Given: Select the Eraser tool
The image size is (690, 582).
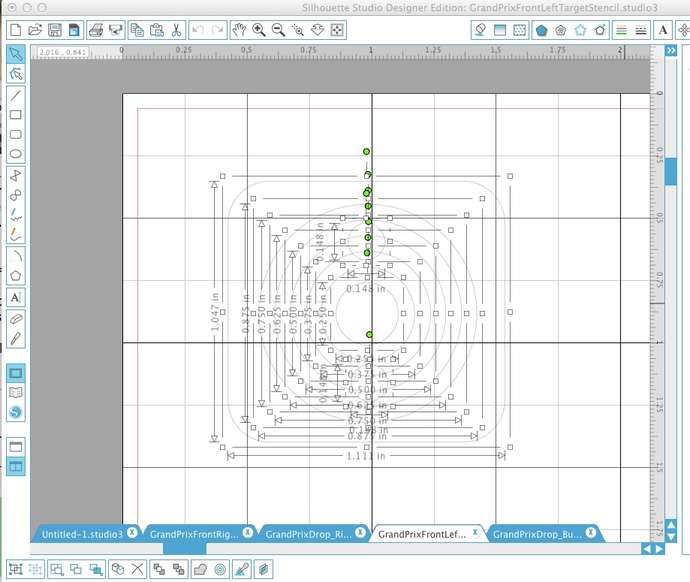Looking at the screenshot, I should tap(16, 319).
